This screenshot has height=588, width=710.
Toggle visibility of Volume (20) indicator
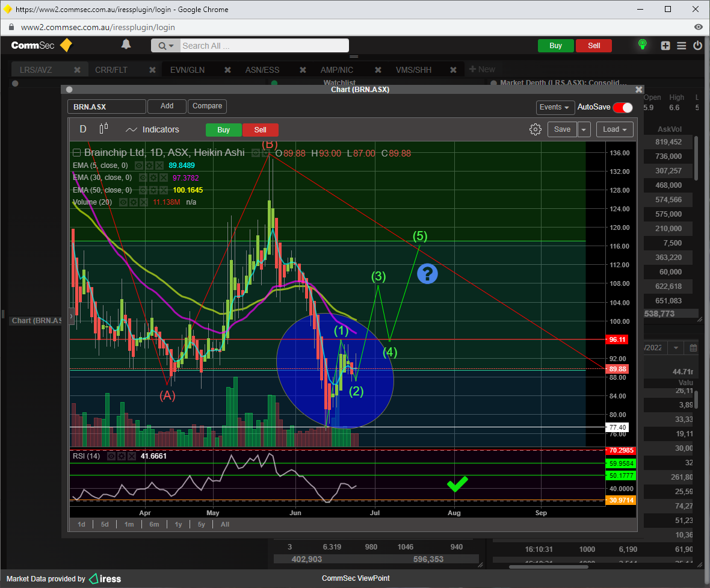point(123,202)
